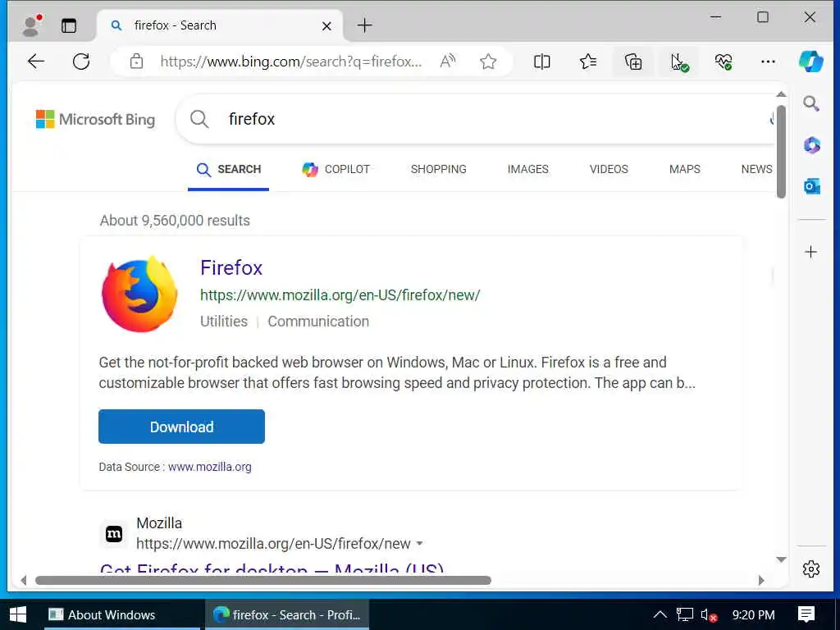
Task: Switch to the About Windows taskbar item
Action: click(x=121, y=614)
